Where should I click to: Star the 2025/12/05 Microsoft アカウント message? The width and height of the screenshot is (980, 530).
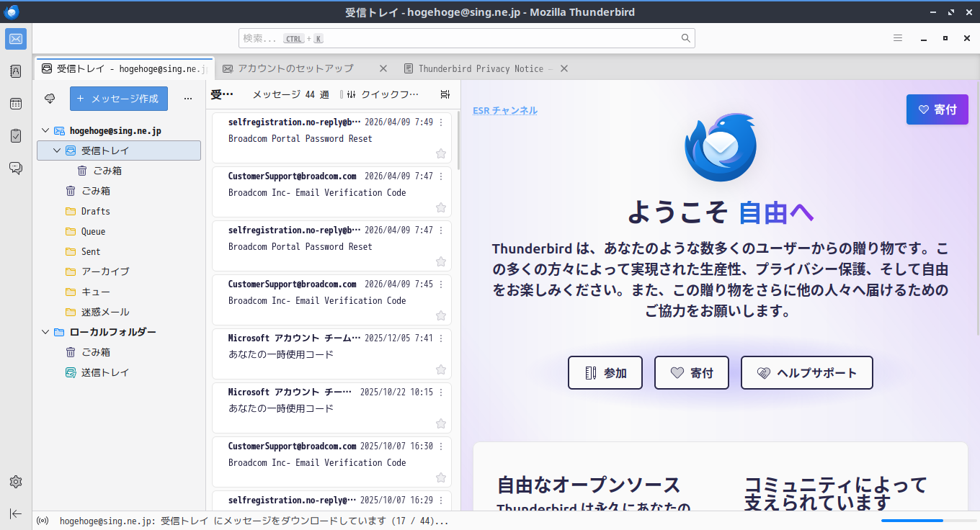point(441,369)
